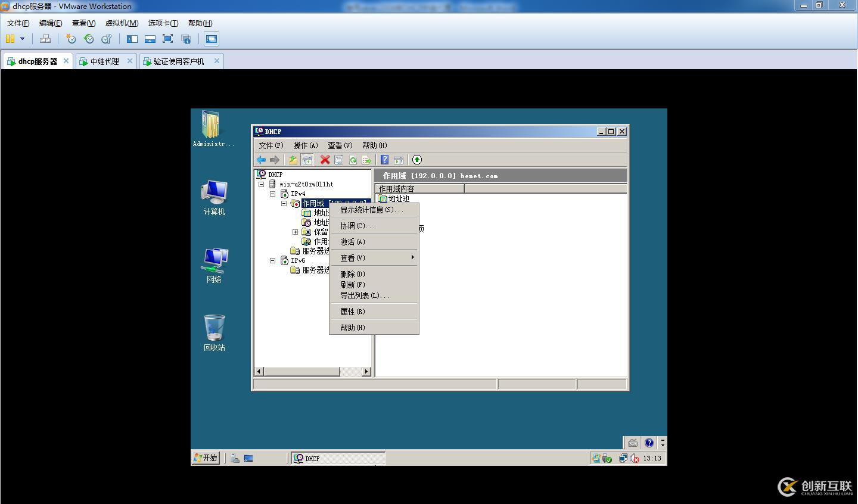Open the power options dropdown arrow
This screenshot has width=858, height=504.
pos(23,39)
